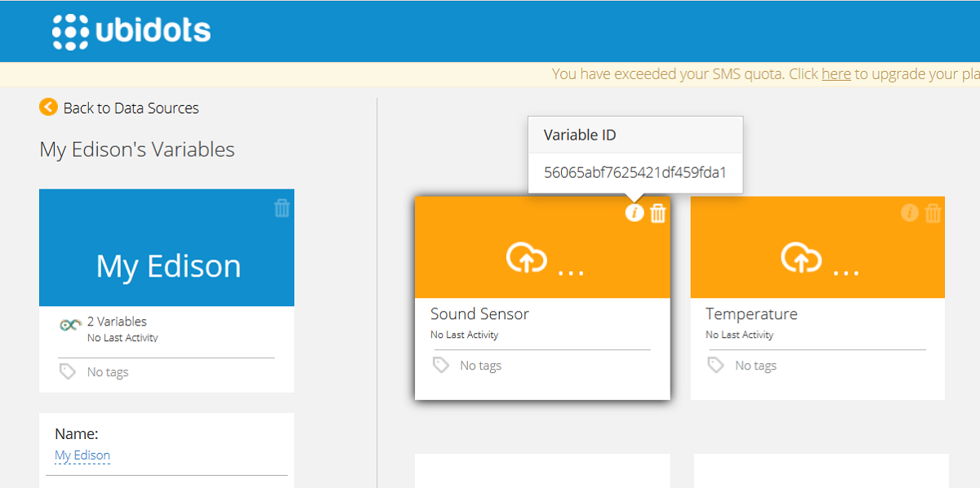Click the 'Variable ID' popup header
Screen dimensions: 980x488
tap(635, 135)
